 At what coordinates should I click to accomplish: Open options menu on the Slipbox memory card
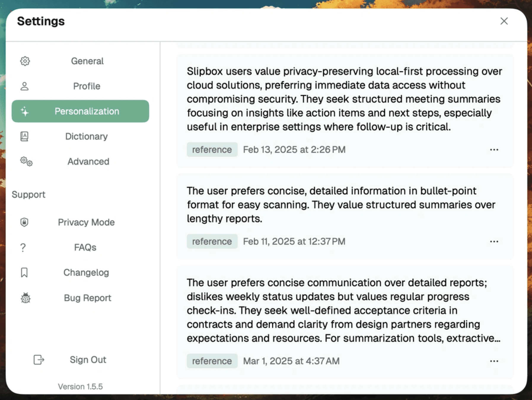(494, 150)
